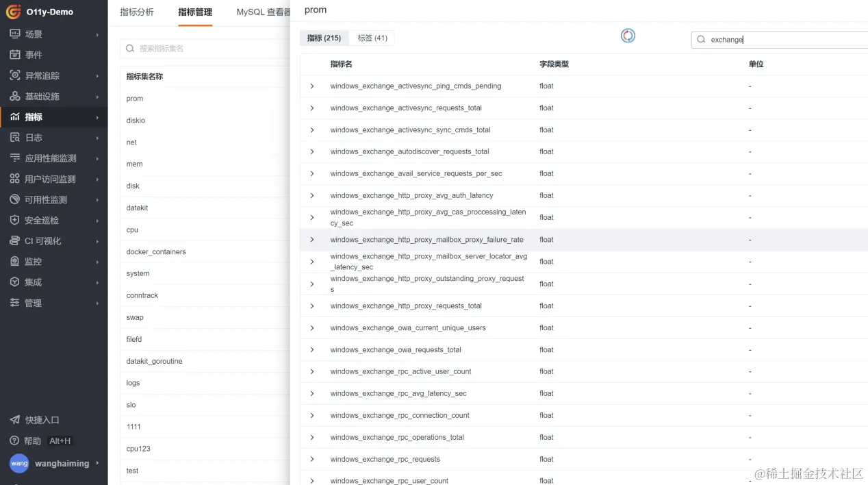Expand windows_exchange_http_proxy_avg_auth_latency row
868x485 pixels.
312,196
